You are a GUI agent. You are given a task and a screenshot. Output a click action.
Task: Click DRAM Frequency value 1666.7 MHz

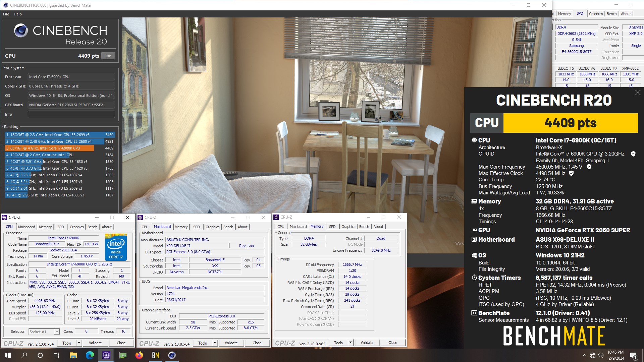pos(352,265)
